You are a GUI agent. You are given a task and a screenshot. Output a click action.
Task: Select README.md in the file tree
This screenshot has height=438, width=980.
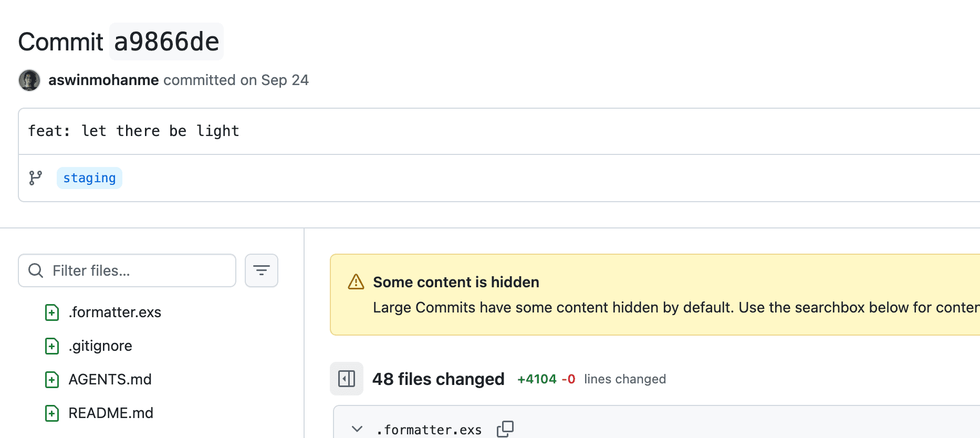(x=111, y=413)
